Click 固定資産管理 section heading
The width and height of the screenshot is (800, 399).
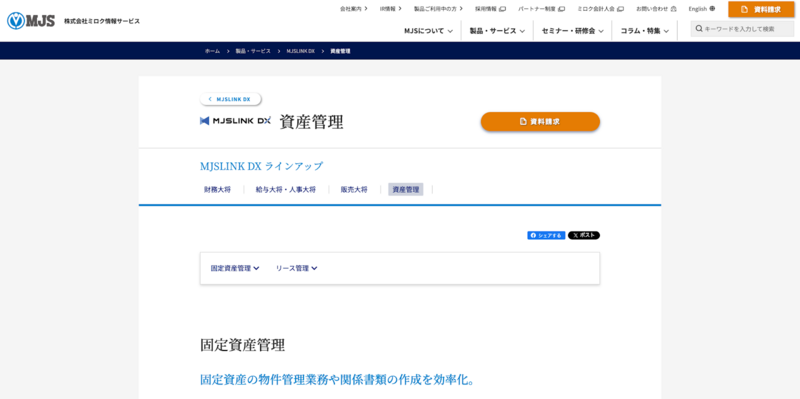pyautogui.click(x=242, y=345)
